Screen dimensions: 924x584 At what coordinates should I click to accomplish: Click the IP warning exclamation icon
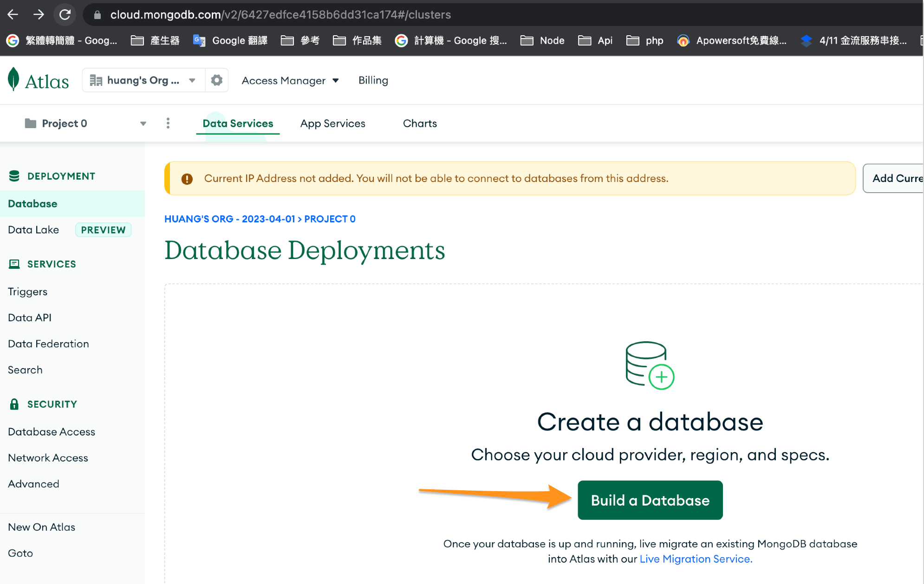coord(187,179)
